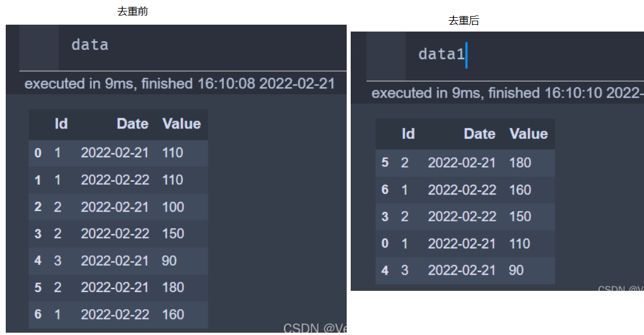Click the 'data' code cell input

tap(203, 48)
